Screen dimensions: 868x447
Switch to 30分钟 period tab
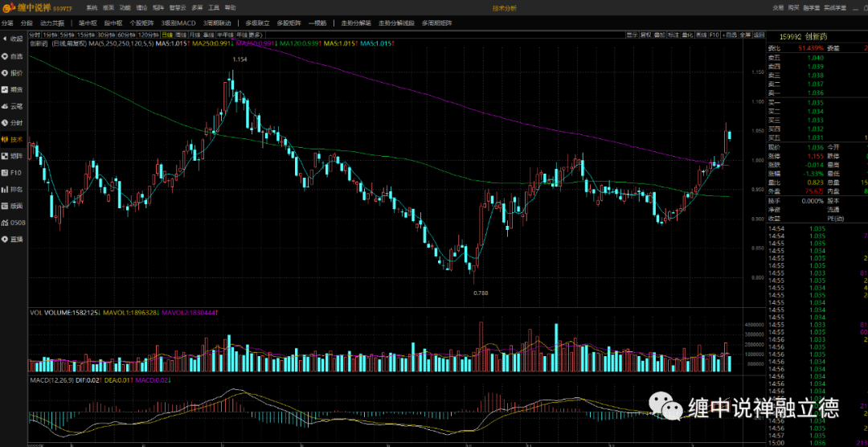106,35
